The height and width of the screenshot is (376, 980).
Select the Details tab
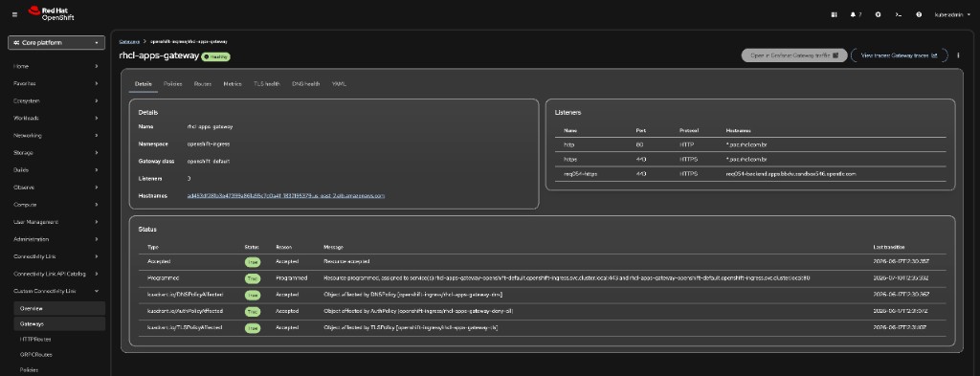coord(144,83)
